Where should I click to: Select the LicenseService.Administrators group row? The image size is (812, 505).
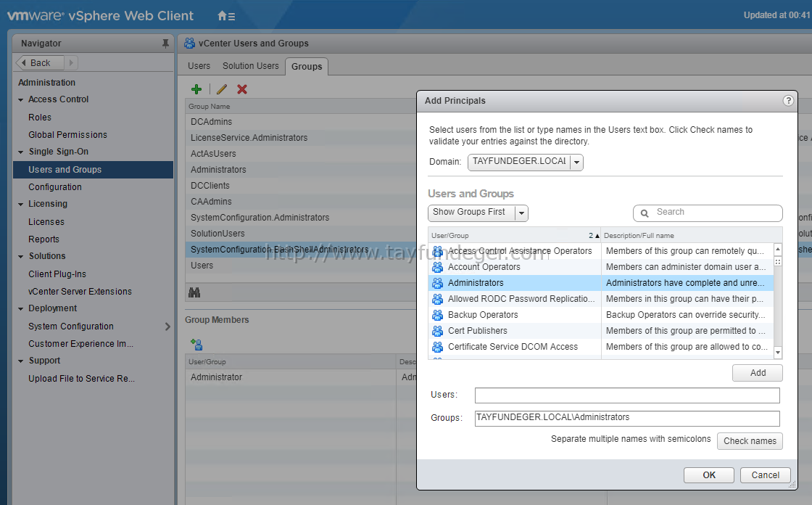301,138
